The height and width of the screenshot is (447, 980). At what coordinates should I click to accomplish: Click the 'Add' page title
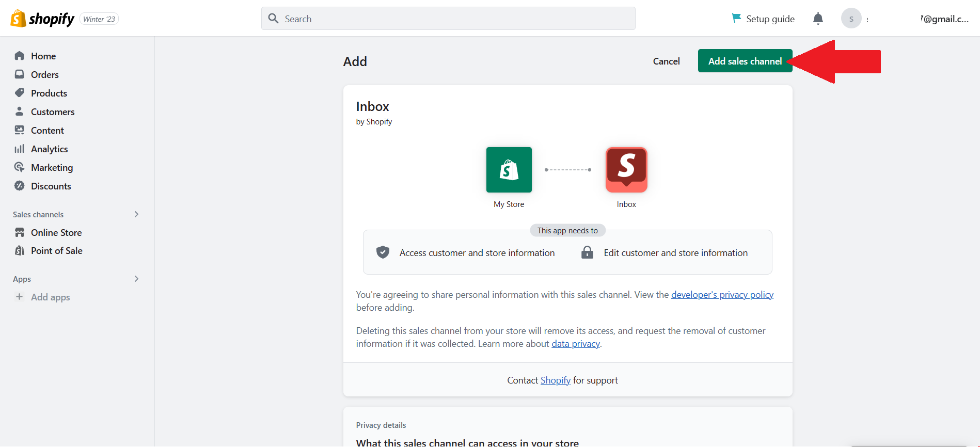355,61
